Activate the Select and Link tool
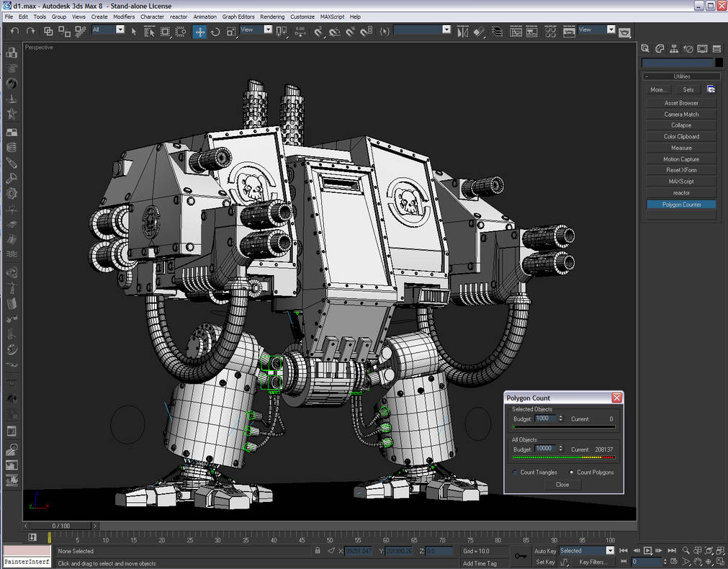 (x=48, y=31)
